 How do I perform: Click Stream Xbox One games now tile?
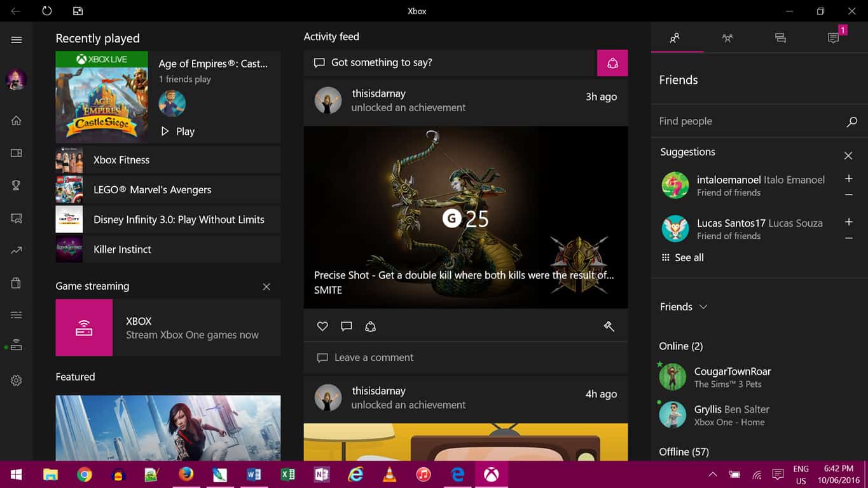coord(168,328)
